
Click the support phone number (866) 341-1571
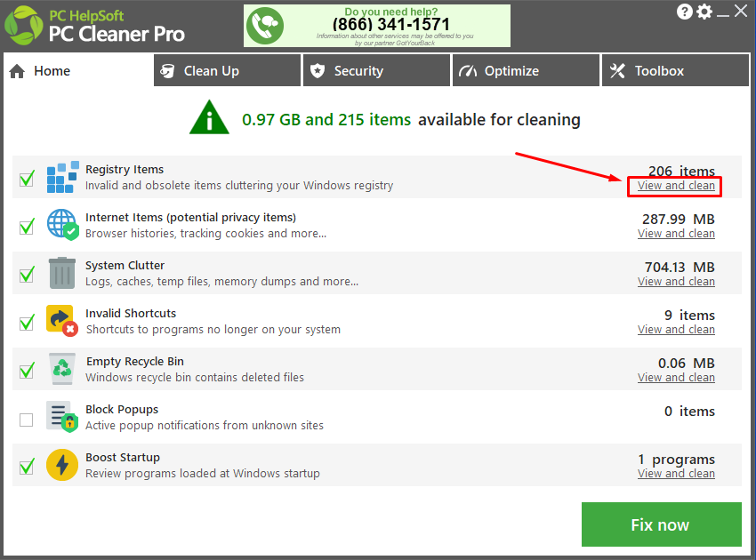[391, 24]
